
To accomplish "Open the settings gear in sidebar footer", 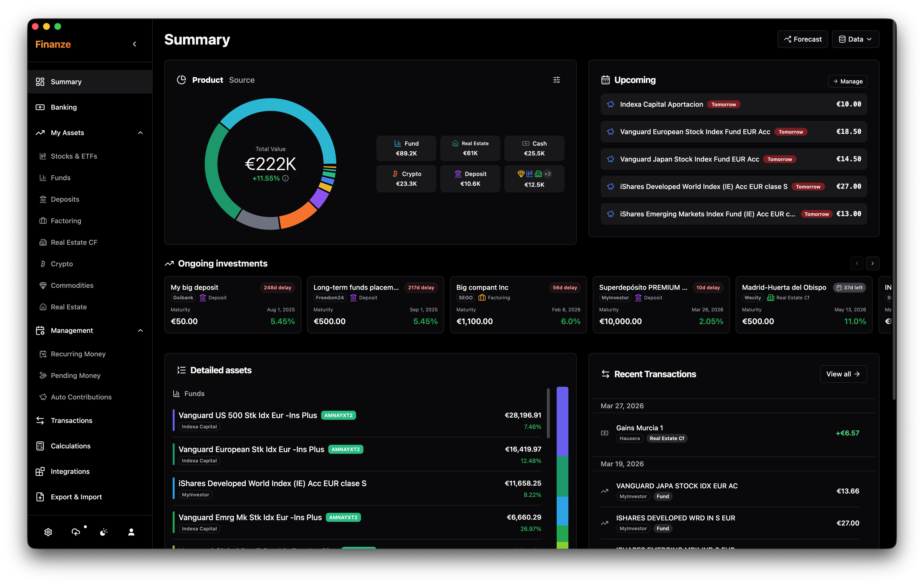I will [x=48, y=532].
